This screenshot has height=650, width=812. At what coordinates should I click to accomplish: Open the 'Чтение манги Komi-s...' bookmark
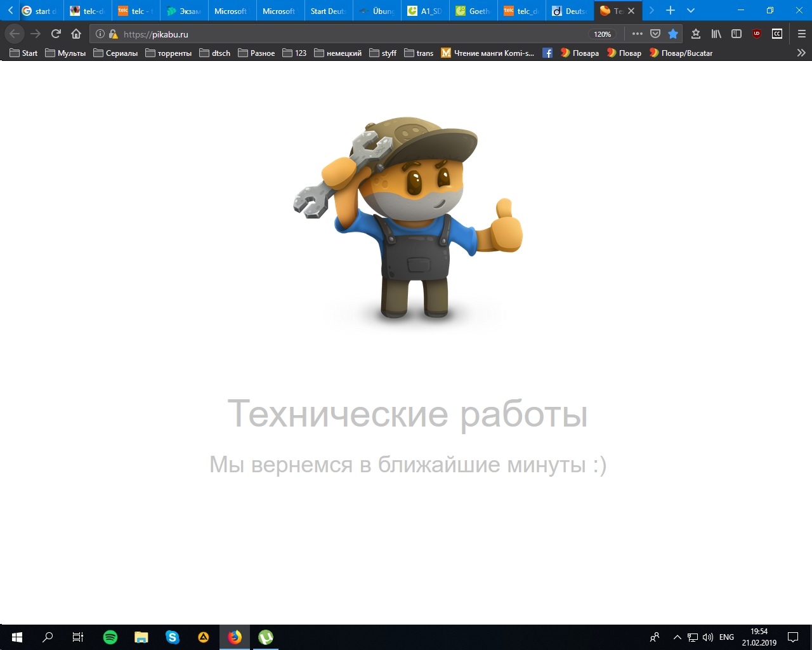pos(488,53)
